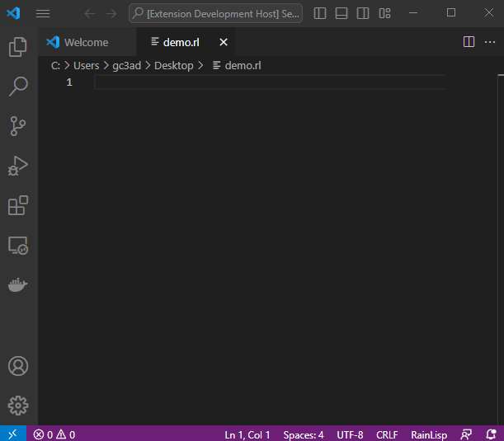Open the Customize Layout menu
The width and height of the screenshot is (504, 441).
[x=384, y=13]
